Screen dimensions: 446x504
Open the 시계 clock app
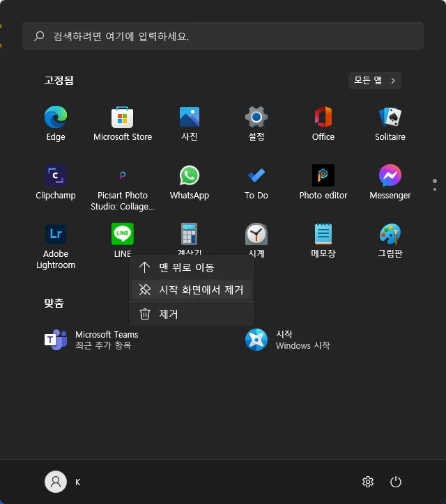[256, 239]
